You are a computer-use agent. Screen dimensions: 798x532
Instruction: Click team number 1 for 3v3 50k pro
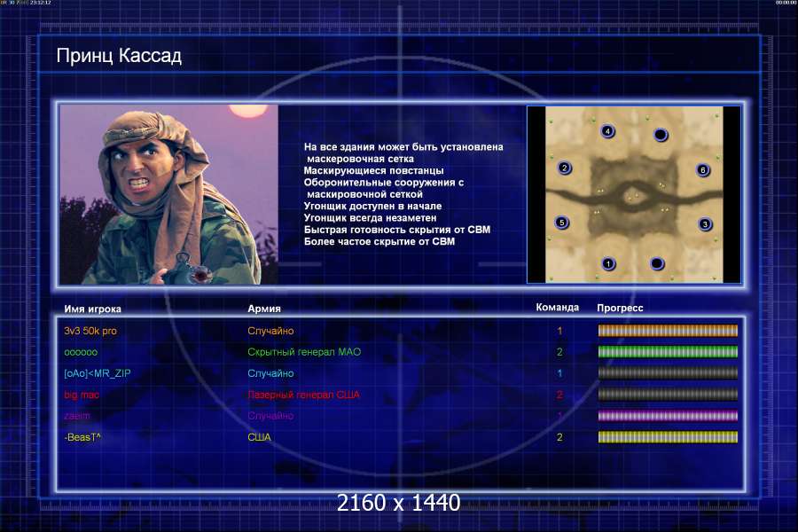click(559, 331)
